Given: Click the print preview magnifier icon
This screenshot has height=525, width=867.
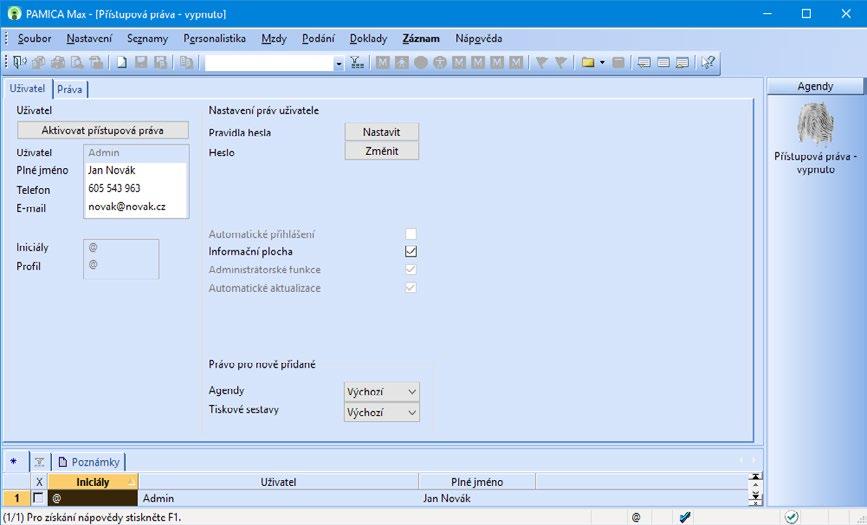Looking at the screenshot, I should 77,63.
